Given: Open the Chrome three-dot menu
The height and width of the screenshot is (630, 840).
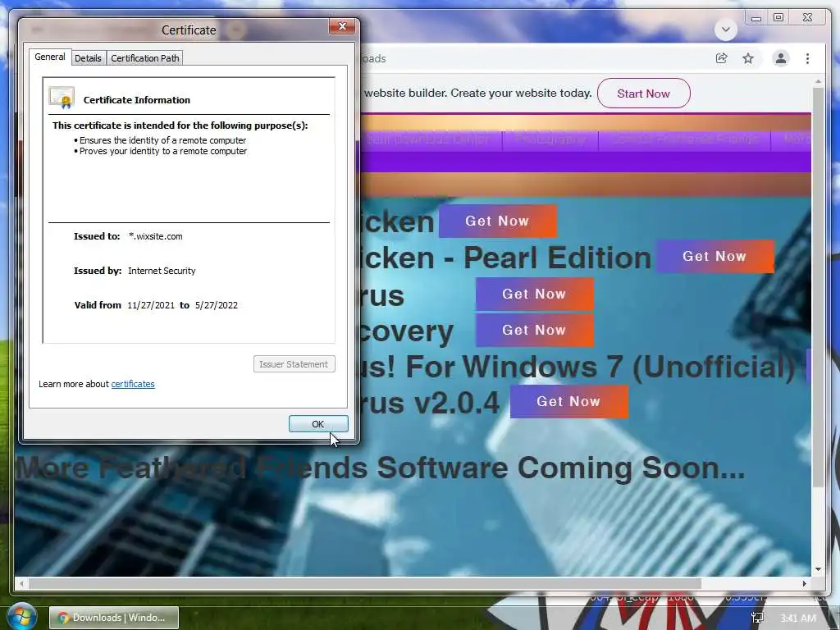Looking at the screenshot, I should 807,58.
